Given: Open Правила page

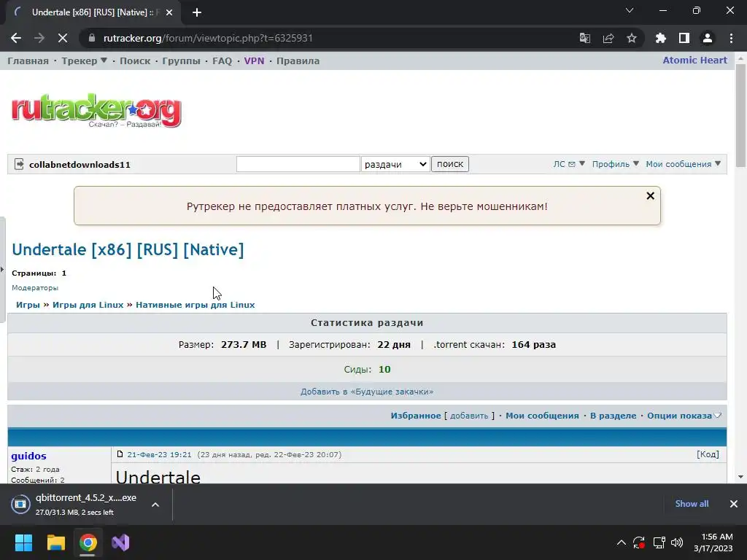Looking at the screenshot, I should pyautogui.click(x=298, y=61).
